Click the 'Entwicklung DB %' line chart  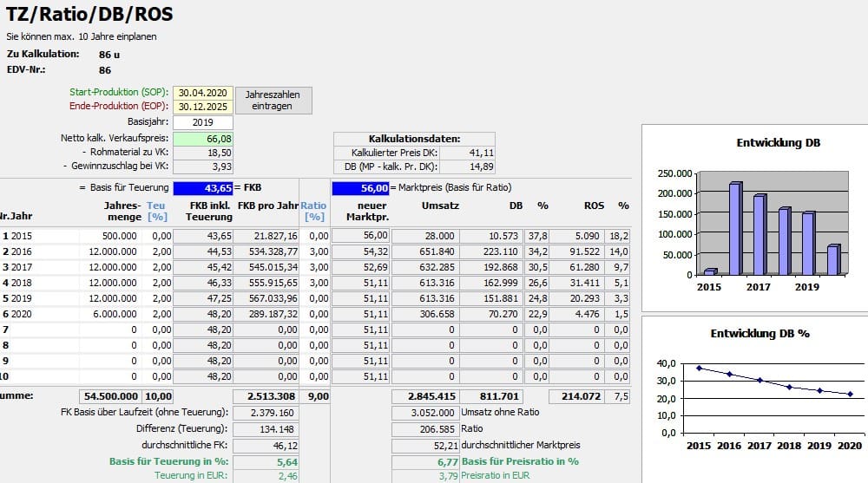coord(753,390)
